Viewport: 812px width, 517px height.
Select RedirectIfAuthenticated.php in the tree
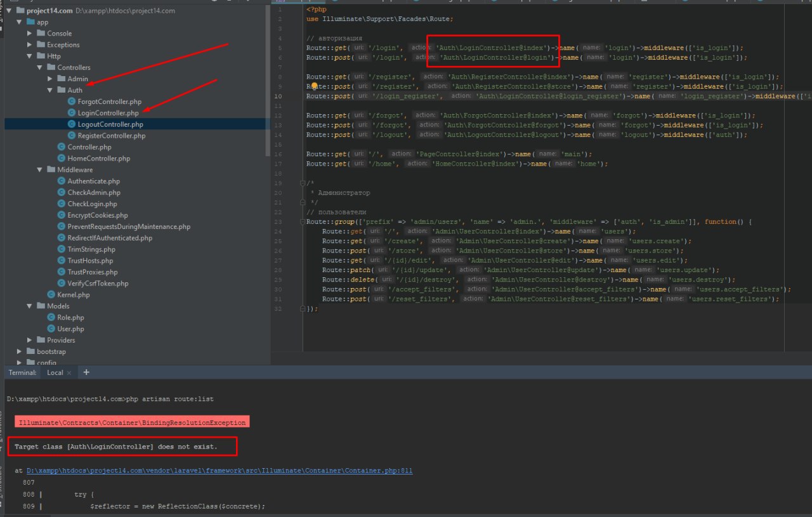[110, 239]
